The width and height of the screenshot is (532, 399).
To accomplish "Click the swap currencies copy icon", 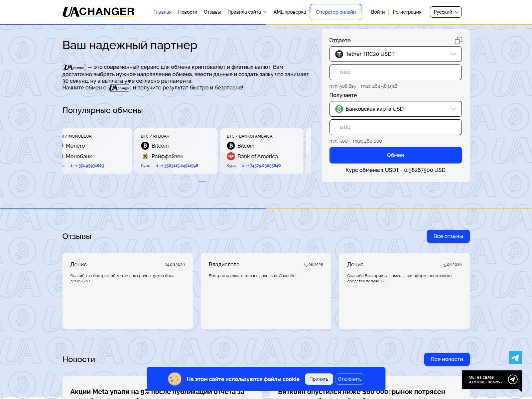I will point(458,41).
